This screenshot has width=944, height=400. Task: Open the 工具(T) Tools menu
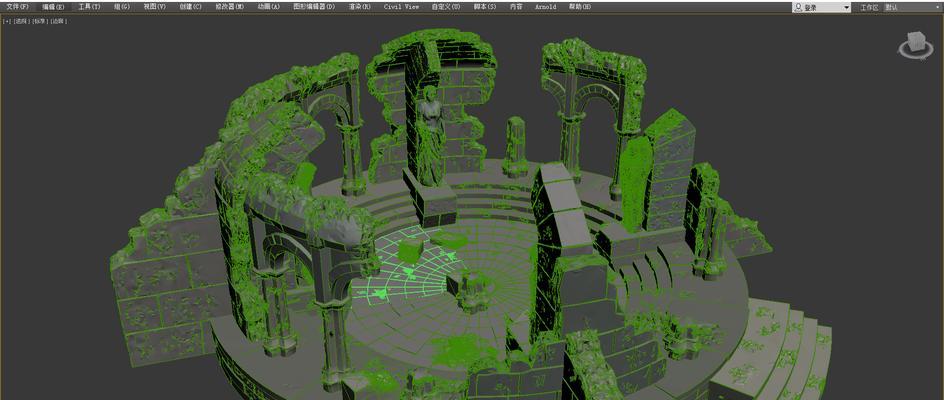click(x=89, y=7)
